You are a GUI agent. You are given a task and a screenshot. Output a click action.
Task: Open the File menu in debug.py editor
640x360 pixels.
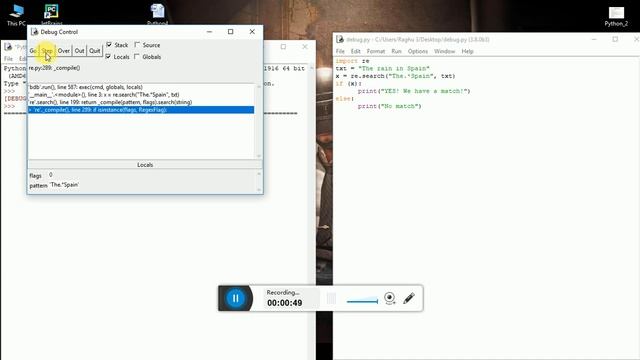340,51
